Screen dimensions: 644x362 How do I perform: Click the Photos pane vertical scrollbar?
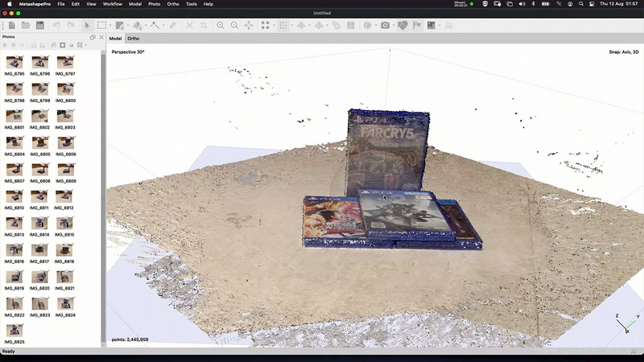tap(103, 199)
